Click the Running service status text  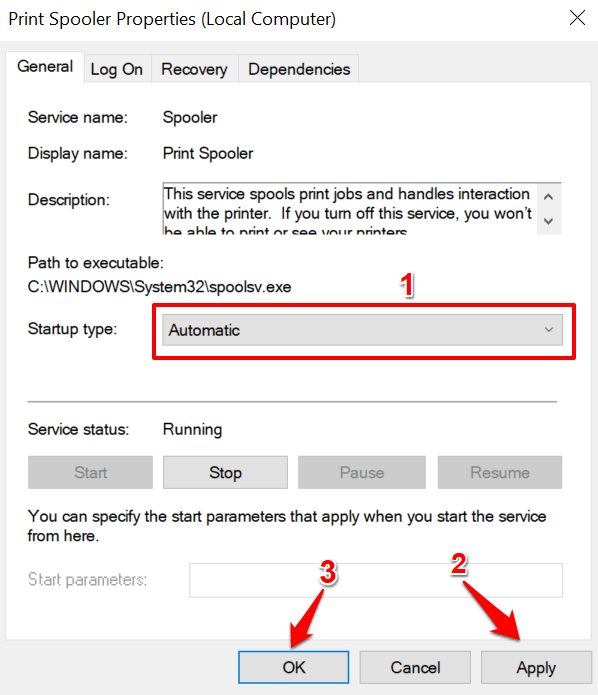point(192,429)
